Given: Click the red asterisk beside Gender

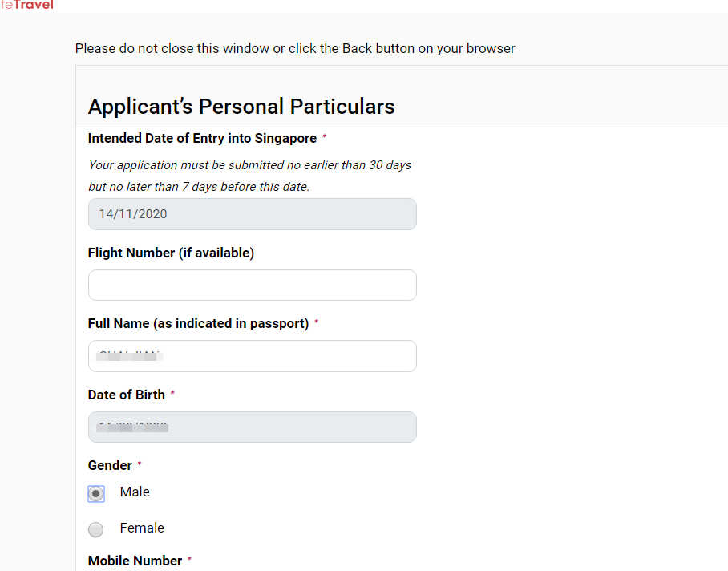Looking at the screenshot, I should 140,465.
